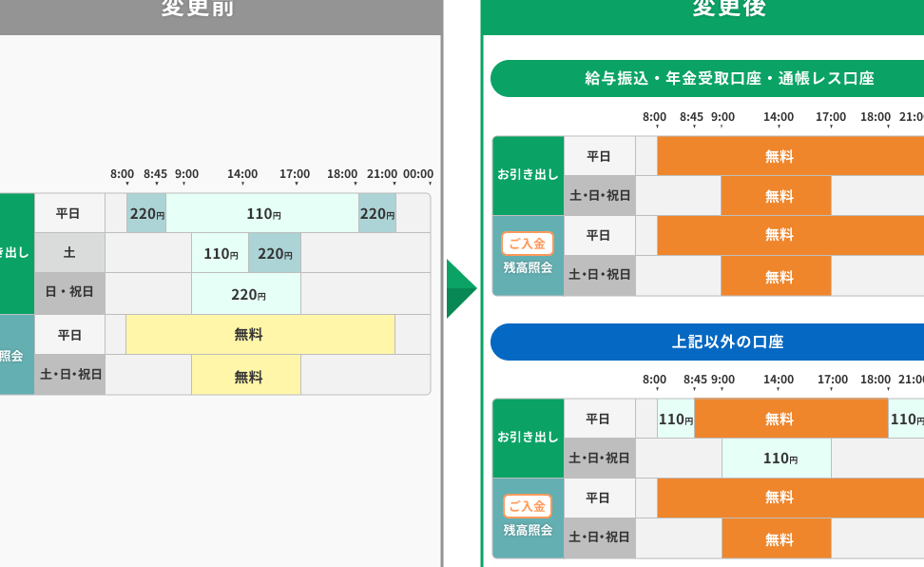Select the Saturday 110円 cell in 変更前 table
The height and width of the screenshot is (567, 924).
tap(220, 254)
